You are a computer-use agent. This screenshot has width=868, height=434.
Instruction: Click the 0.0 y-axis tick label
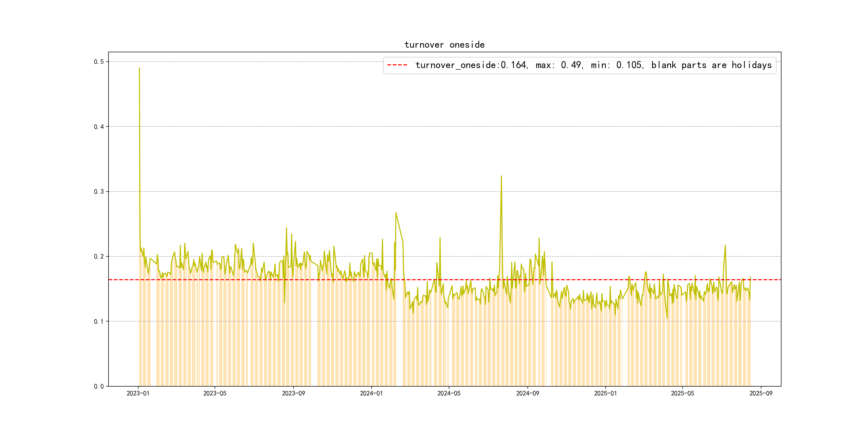click(99, 387)
